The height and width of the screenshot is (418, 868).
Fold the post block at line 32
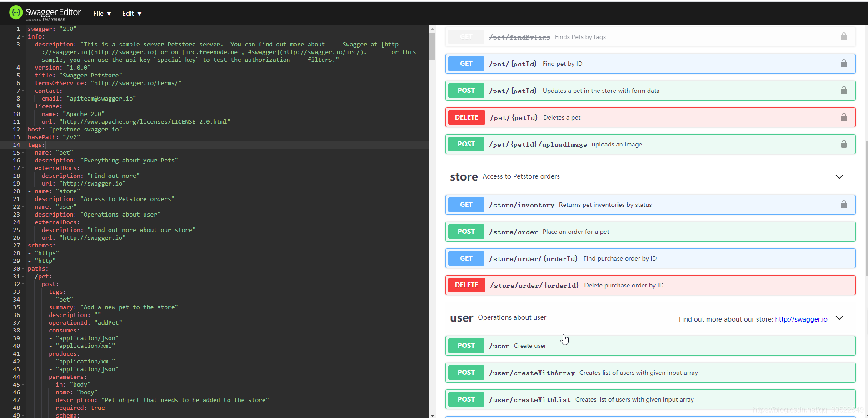pyautogui.click(x=23, y=284)
